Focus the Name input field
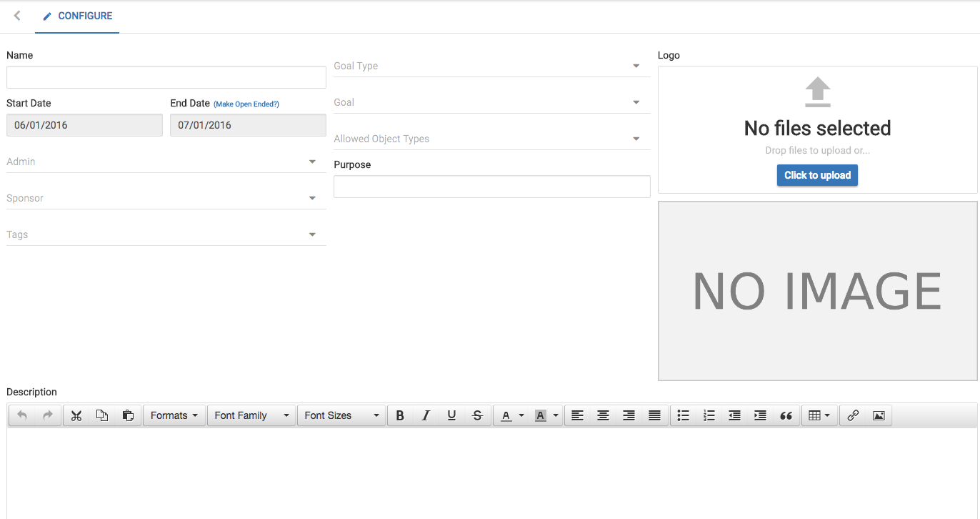This screenshot has width=980, height=519. tap(166, 77)
